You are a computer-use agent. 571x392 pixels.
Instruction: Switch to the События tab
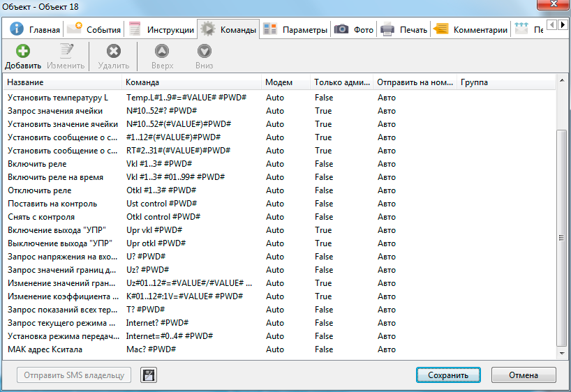pyautogui.click(x=94, y=29)
